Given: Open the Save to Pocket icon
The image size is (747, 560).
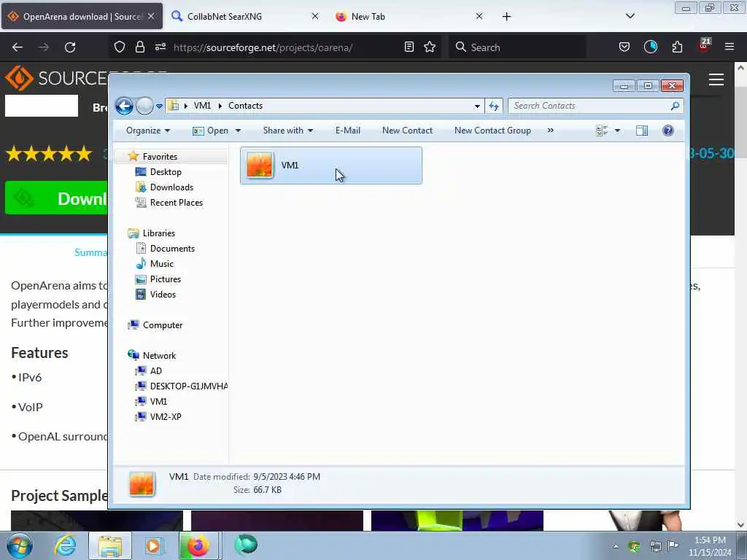Looking at the screenshot, I should 624,47.
